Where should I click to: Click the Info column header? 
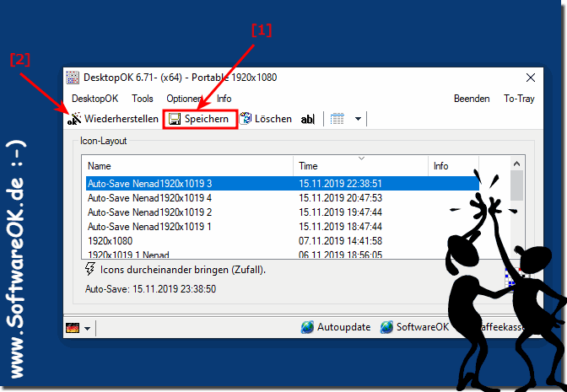coord(453,166)
